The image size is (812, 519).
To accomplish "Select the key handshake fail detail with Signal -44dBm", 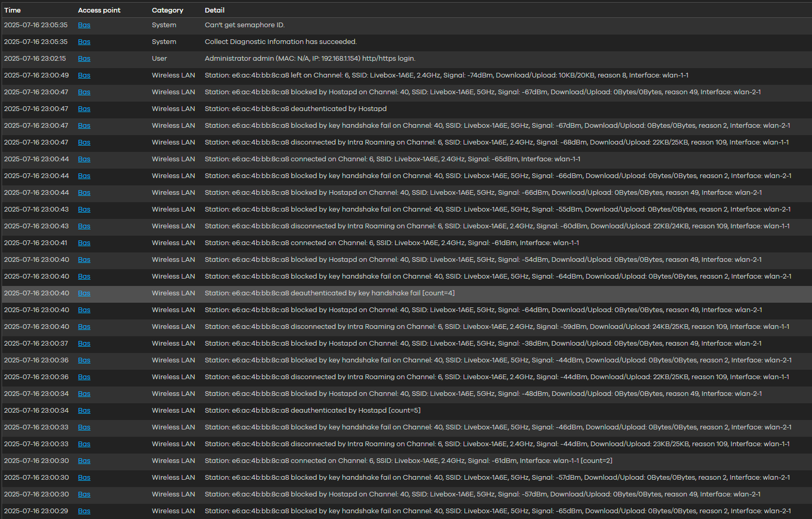I will coord(498,360).
